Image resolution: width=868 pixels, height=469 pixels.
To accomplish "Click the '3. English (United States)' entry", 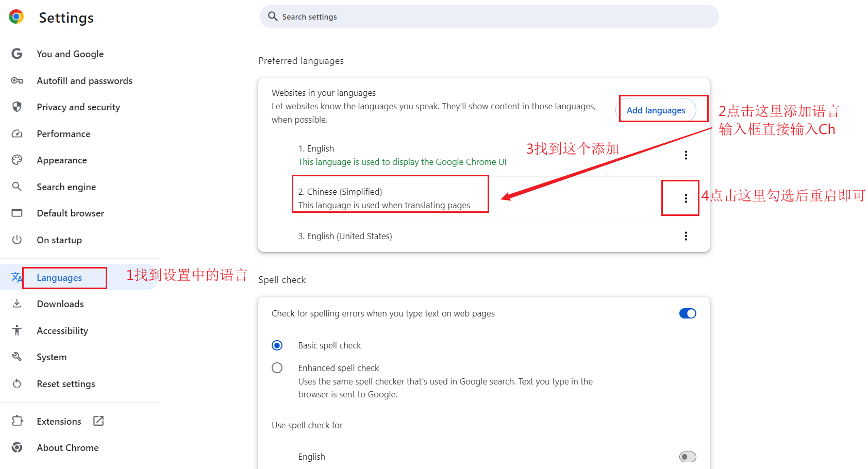I will point(345,236).
